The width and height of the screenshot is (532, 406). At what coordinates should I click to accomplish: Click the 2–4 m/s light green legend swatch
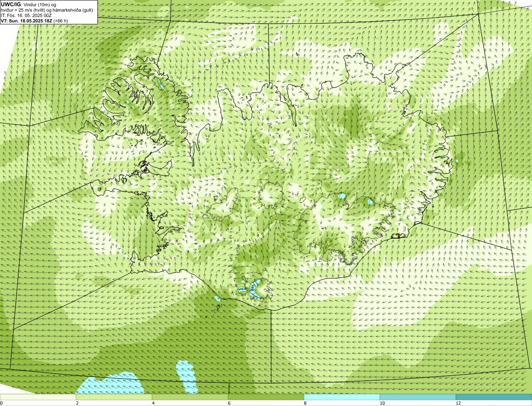pyautogui.click(x=114, y=397)
